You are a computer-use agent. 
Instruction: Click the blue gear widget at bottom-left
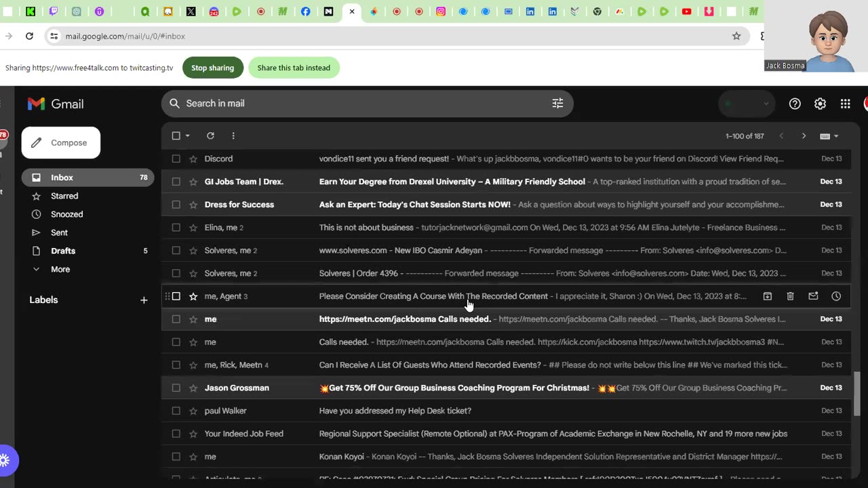point(5,461)
